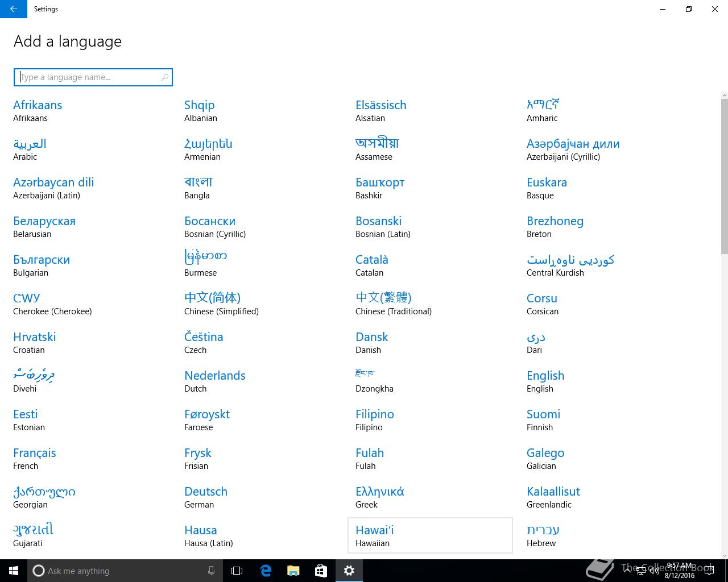Click the Cortana circle icon
Viewport: 728px width, 582px height.
tap(39, 571)
